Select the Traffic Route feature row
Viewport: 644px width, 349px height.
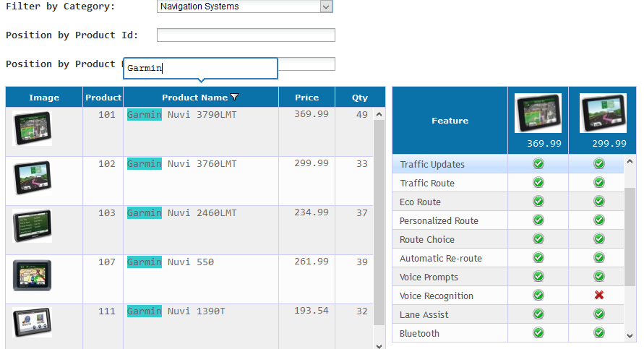pyautogui.click(x=508, y=183)
